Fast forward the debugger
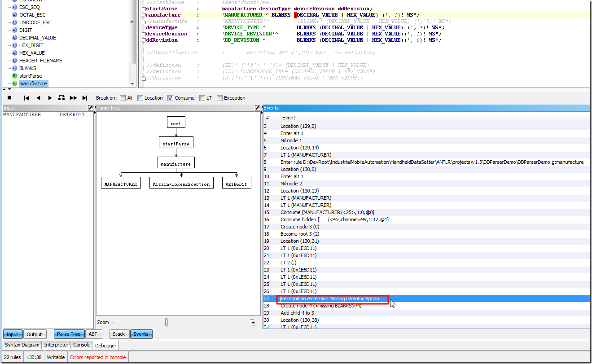The image size is (592, 364). 73,98
